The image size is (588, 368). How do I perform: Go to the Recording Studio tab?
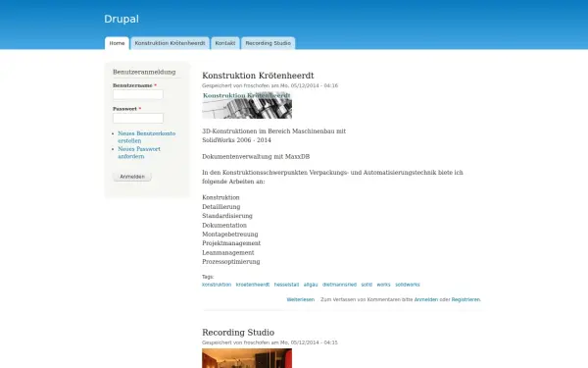click(x=269, y=43)
